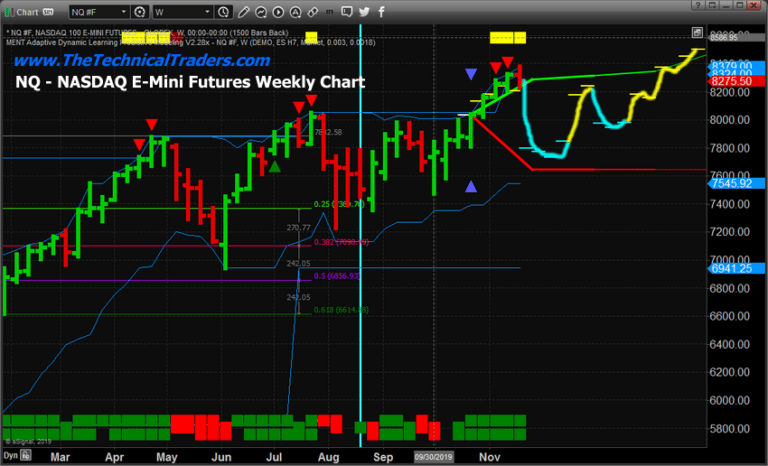The height and width of the screenshot is (466, 768).
Task: Open the chart studies icon
Action: click(261, 12)
